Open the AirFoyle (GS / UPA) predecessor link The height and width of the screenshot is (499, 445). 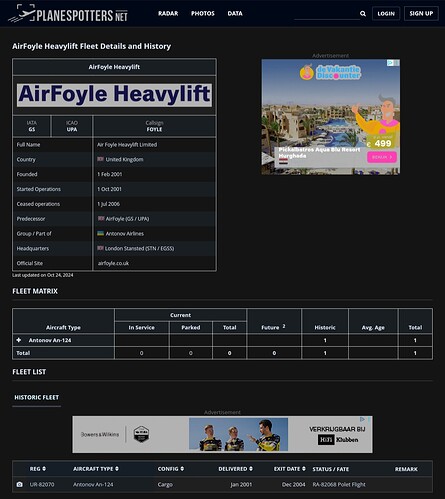pos(127,219)
